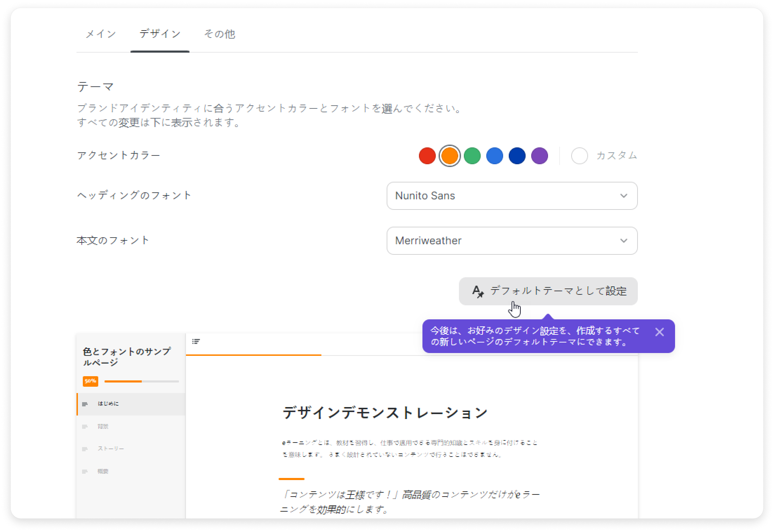Open the Nunito Sans heading font dropdown

(512, 196)
